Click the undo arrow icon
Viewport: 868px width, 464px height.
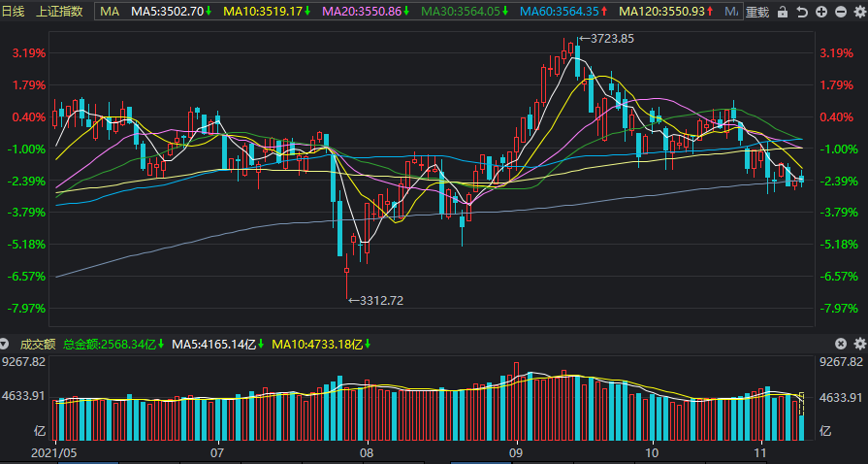click(802, 12)
